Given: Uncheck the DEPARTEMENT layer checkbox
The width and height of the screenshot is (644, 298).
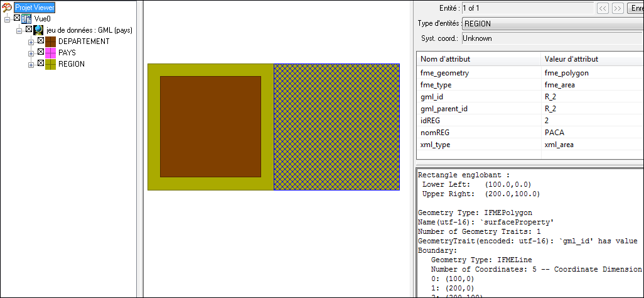Looking at the screenshot, I should (x=41, y=41).
